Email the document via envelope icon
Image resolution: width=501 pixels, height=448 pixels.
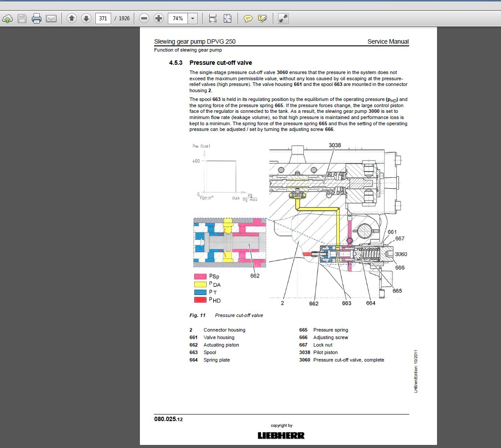pyautogui.click(x=51, y=19)
